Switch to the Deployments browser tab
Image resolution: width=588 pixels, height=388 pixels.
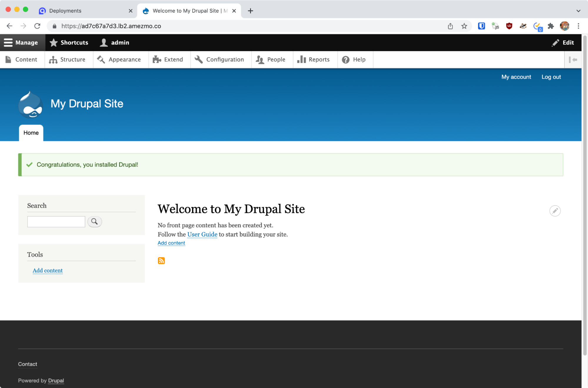coord(85,11)
